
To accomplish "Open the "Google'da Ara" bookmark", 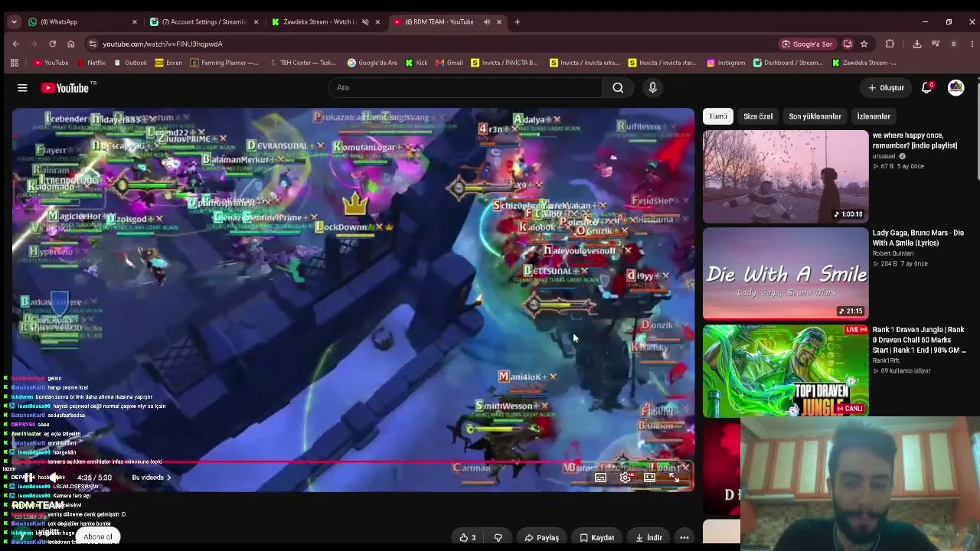I will 372,63.
